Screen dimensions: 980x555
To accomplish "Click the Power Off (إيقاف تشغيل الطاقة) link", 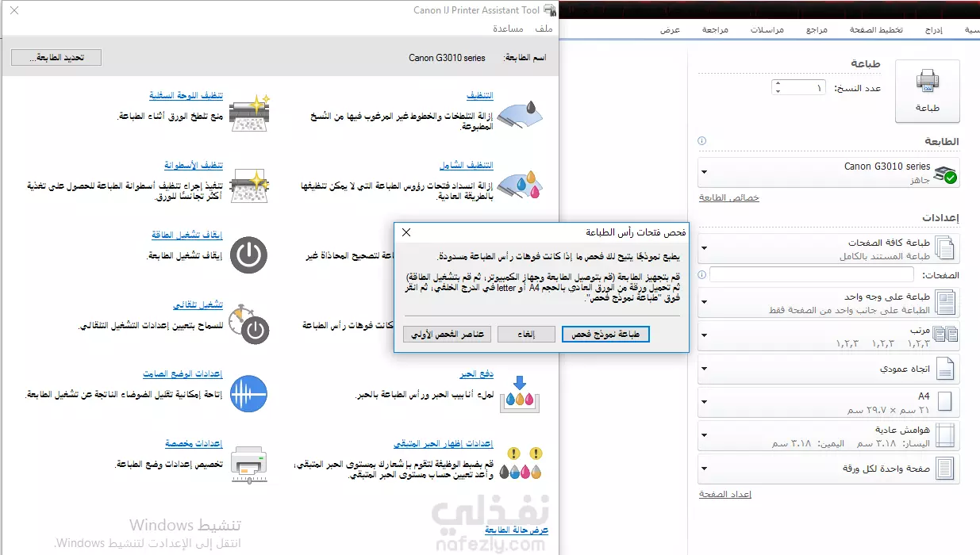I will pos(187,235).
